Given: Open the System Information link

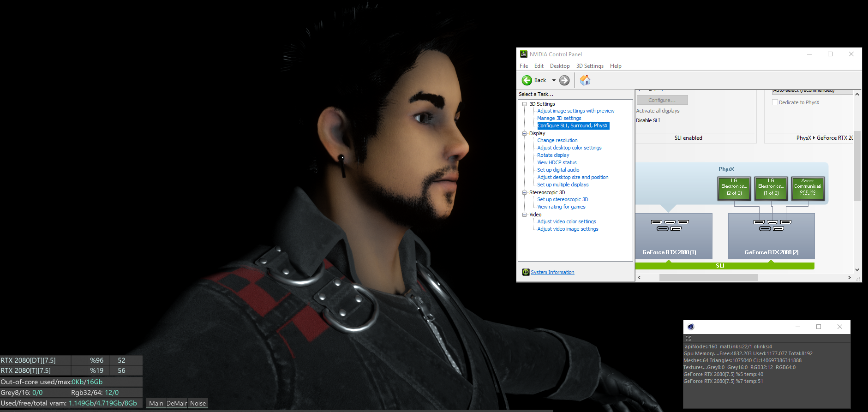Looking at the screenshot, I should [552, 272].
